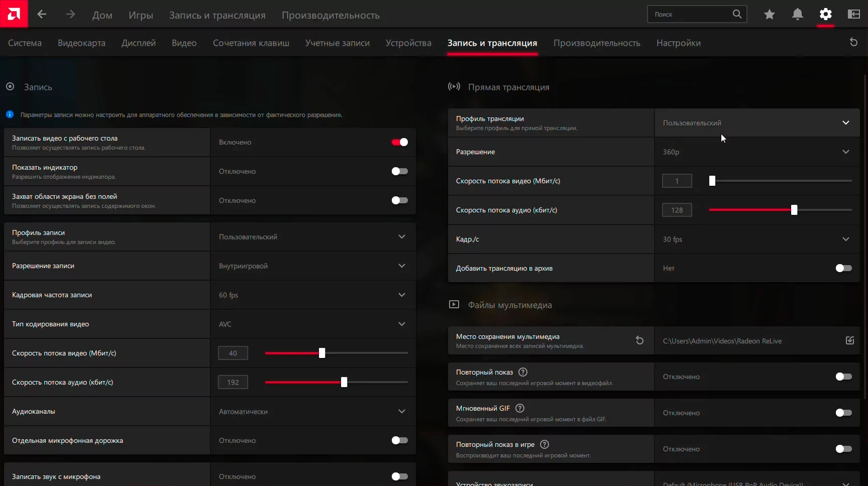Click recording video bitrate value 40
868x486 pixels.
pyautogui.click(x=233, y=353)
